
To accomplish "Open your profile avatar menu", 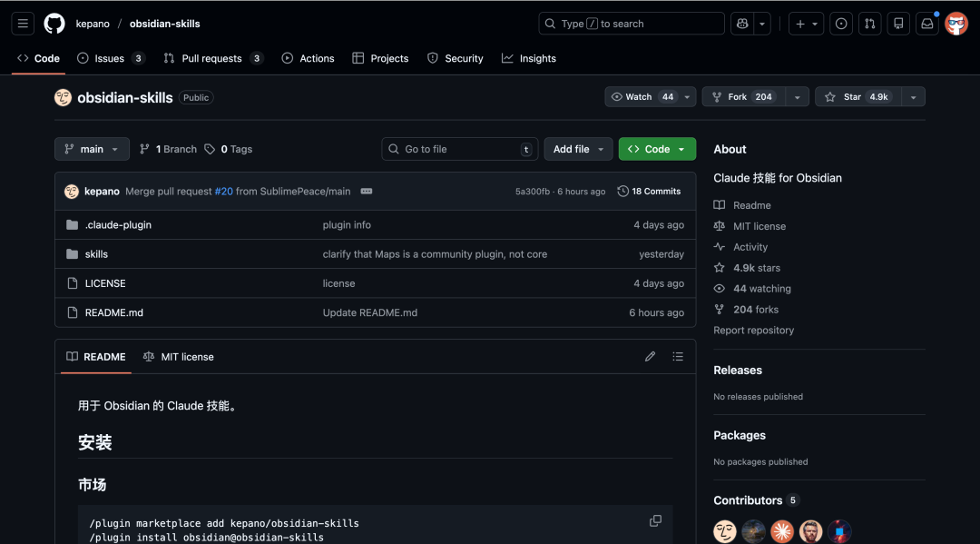I will 956,23.
